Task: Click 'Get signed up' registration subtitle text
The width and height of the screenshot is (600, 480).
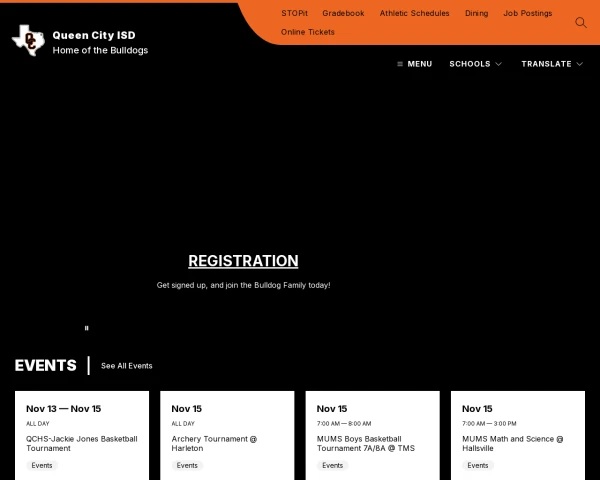Action: (243, 285)
